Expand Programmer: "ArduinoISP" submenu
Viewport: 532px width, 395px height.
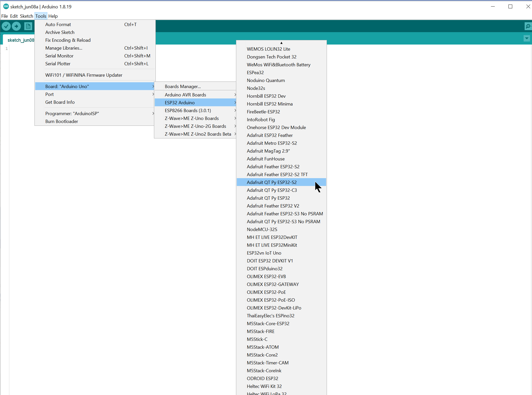[x=95, y=114]
